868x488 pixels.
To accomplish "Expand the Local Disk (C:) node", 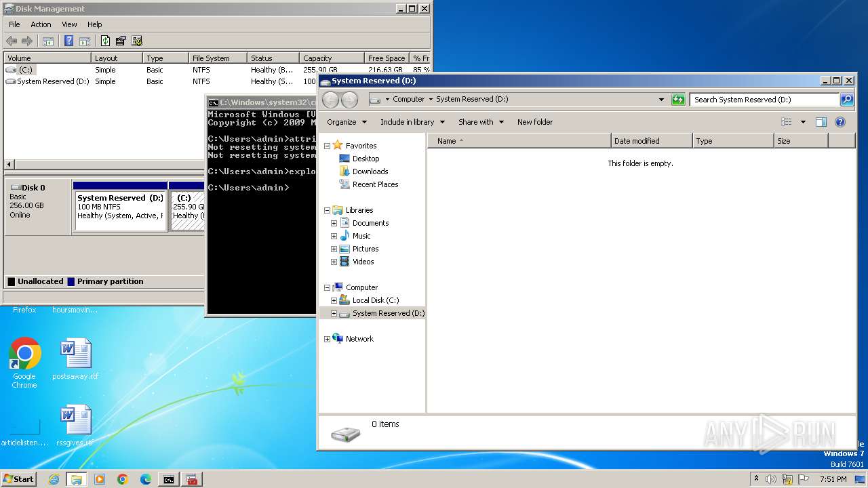I will pyautogui.click(x=334, y=300).
